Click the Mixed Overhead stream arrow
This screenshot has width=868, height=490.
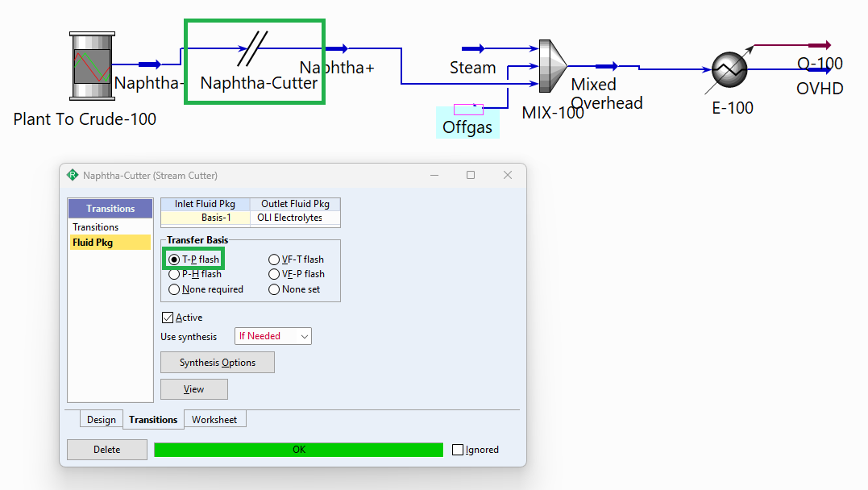coord(607,66)
